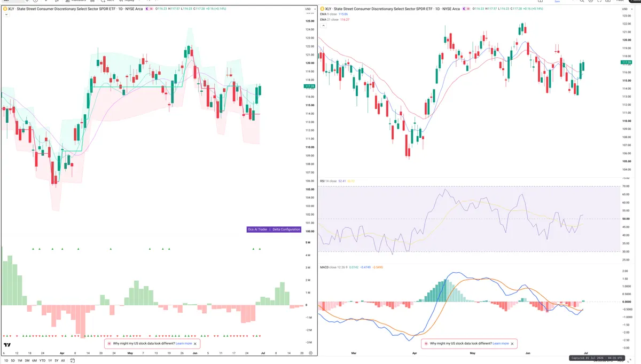Viewport: 641px width, 364px height.
Task: Open the USD currency dropdown, right chart
Action: coord(627,9)
